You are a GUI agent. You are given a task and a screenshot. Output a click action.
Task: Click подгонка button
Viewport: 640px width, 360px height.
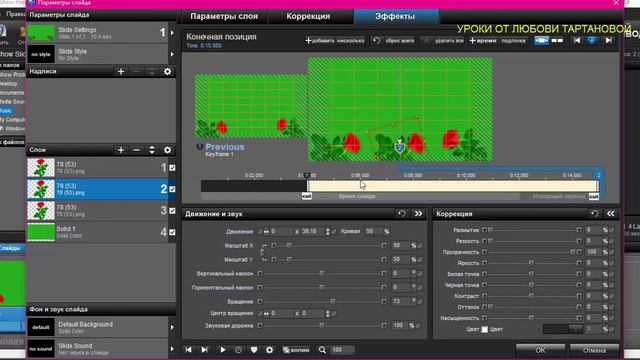[513, 40]
